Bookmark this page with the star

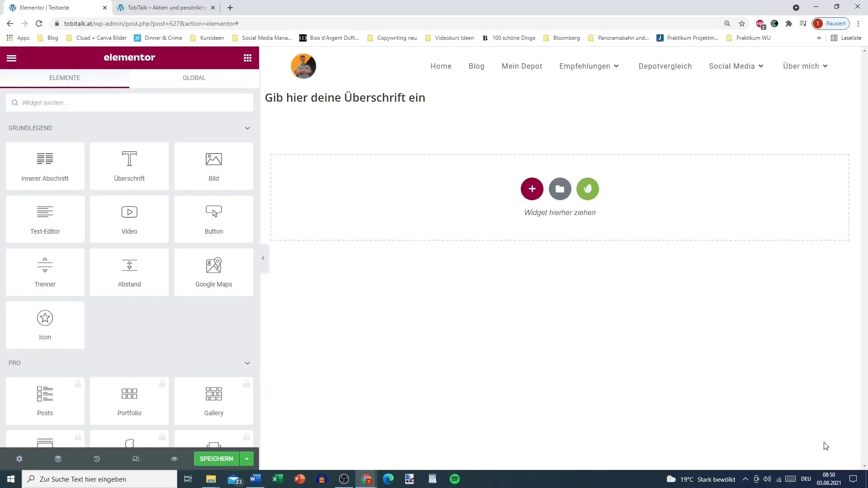click(742, 23)
